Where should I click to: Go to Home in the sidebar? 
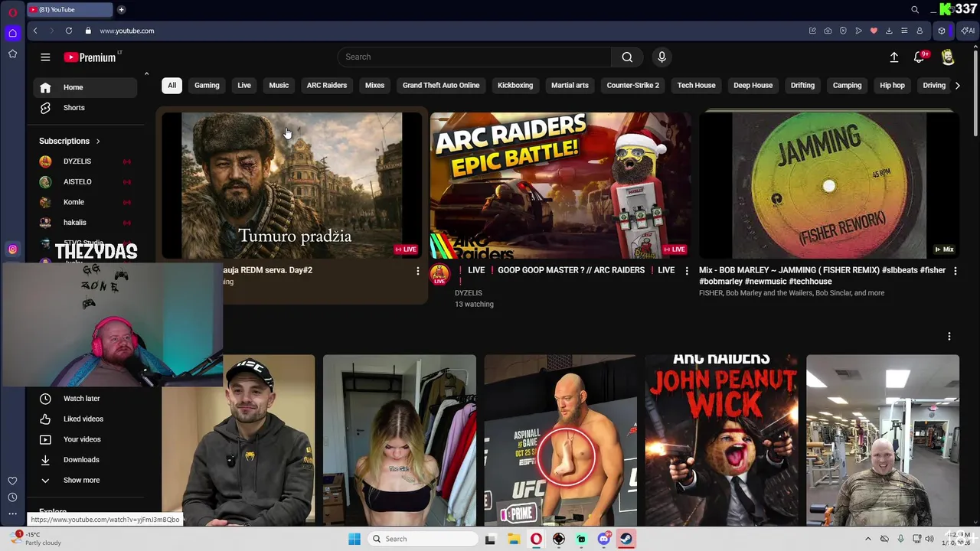coord(85,87)
